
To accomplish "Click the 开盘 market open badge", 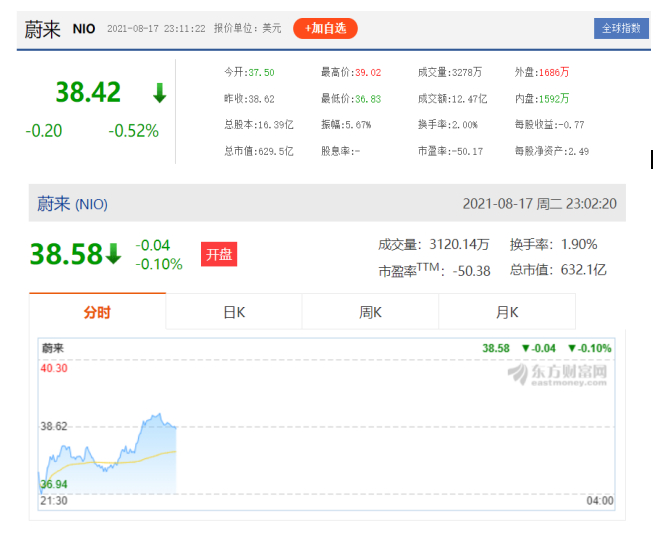I will [219, 254].
